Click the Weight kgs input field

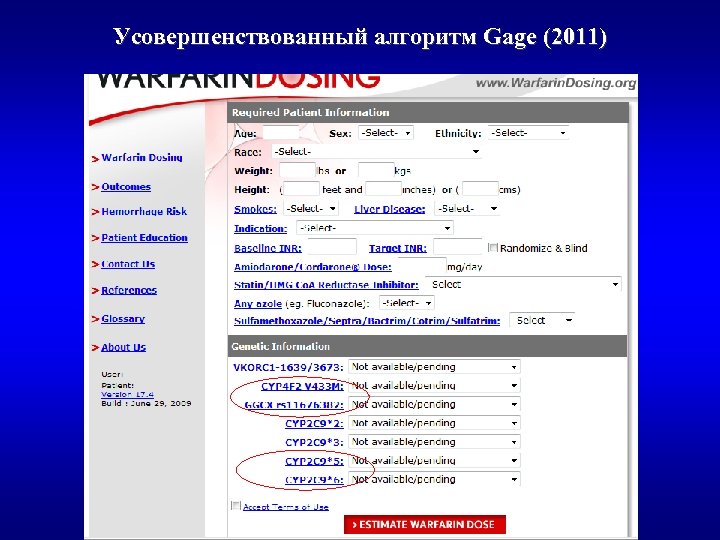pos(376,171)
